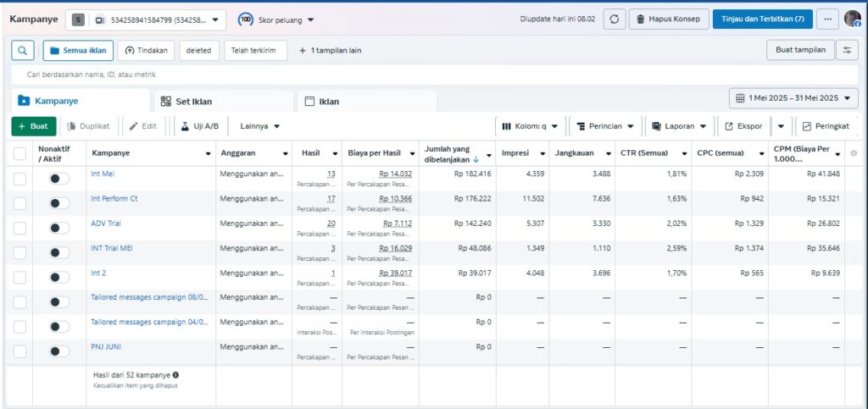The image size is (868, 409).
Task: Click the Skor peluang 100 score icon
Action: pos(245,19)
